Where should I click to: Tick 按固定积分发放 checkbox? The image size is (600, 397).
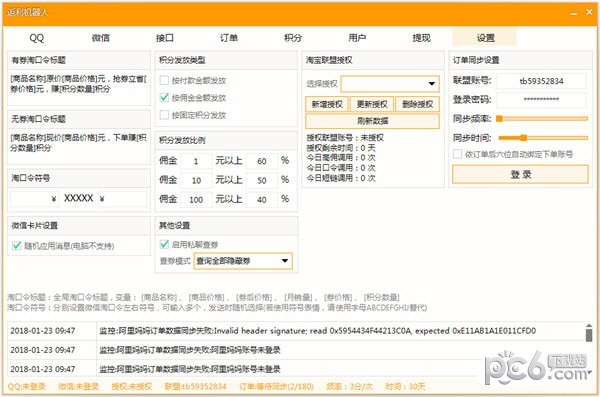coord(164,115)
